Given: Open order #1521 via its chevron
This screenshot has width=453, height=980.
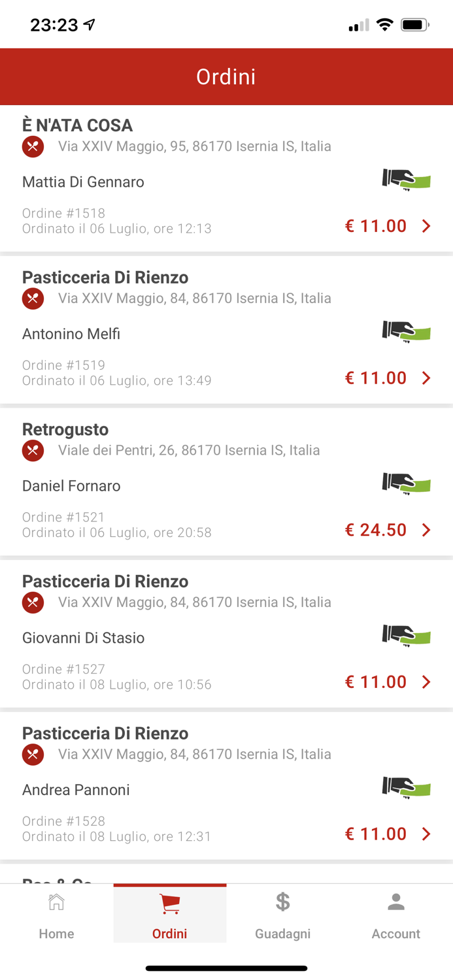Looking at the screenshot, I should tap(426, 530).
